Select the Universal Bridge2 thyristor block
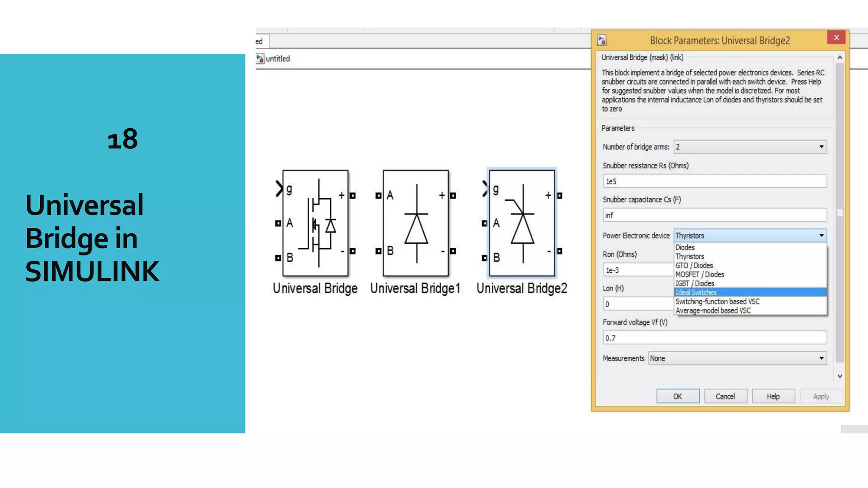The height and width of the screenshot is (488, 868). (x=522, y=223)
